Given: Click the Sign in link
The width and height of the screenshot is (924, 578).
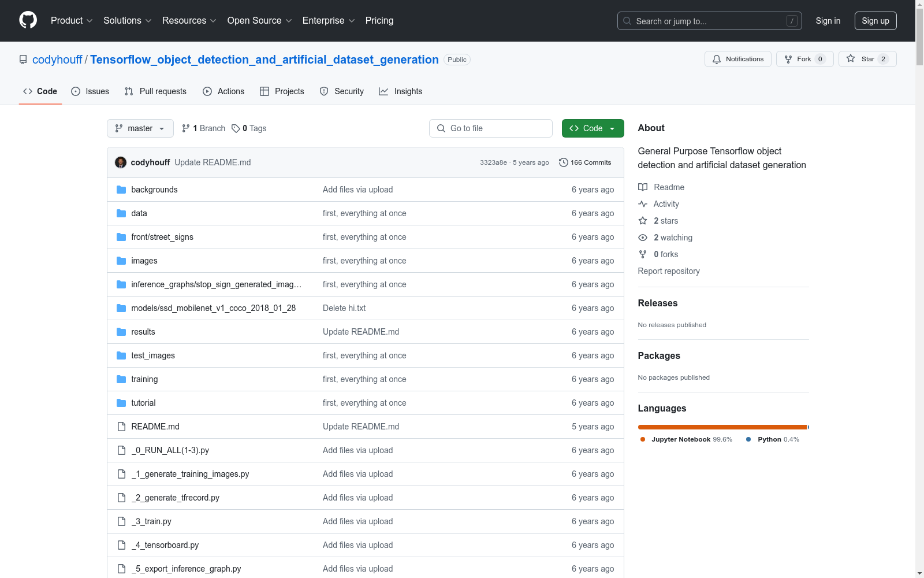Looking at the screenshot, I should pyautogui.click(x=828, y=21).
